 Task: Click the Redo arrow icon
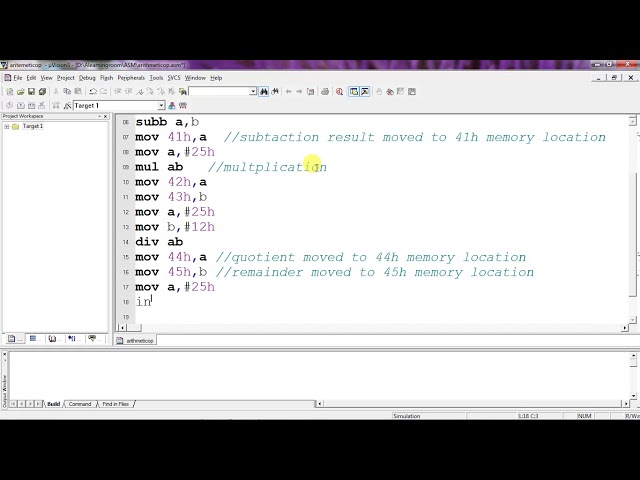point(104,91)
